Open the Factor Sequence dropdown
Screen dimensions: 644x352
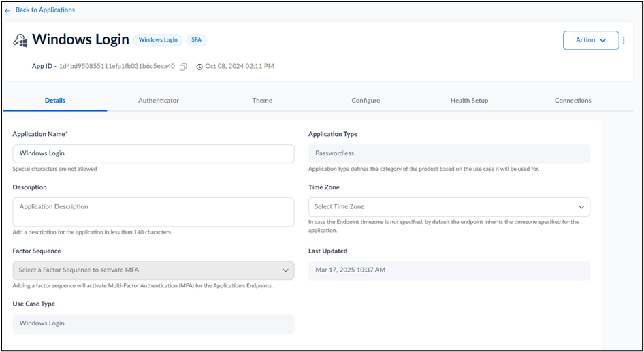[153, 270]
